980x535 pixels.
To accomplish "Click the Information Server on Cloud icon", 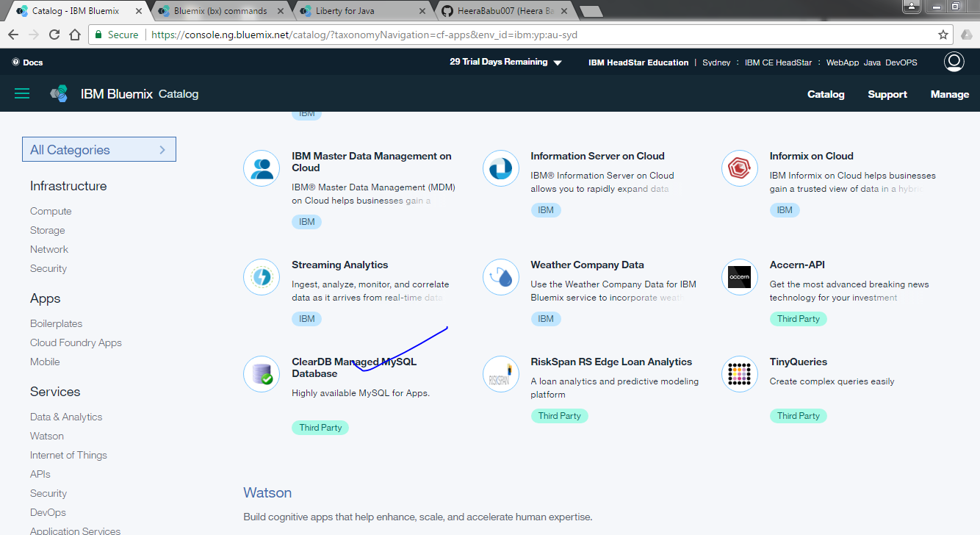I will click(x=501, y=168).
